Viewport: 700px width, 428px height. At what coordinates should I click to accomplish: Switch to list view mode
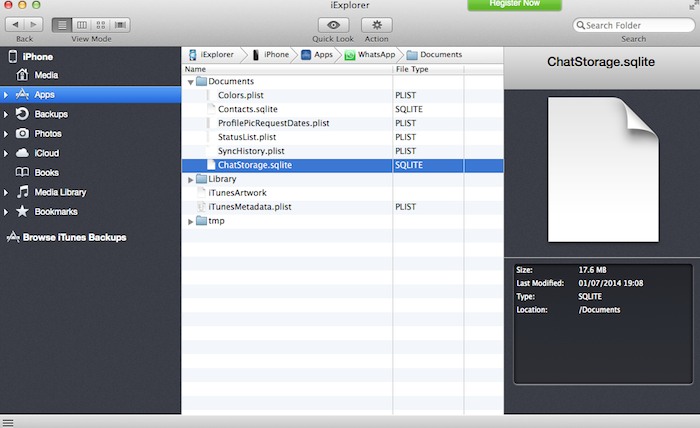click(x=62, y=25)
